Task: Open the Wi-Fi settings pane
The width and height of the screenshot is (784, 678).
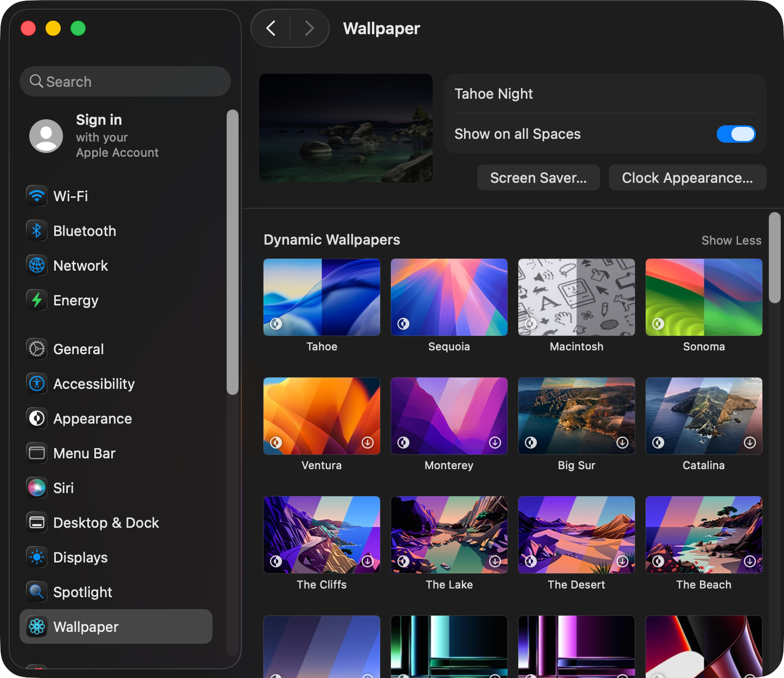Action: [x=116, y=196]
